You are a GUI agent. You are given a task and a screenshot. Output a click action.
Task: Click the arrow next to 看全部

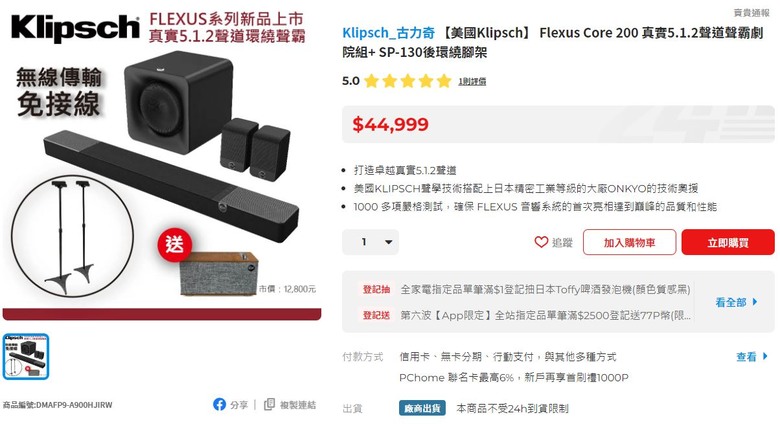(755, 302)
